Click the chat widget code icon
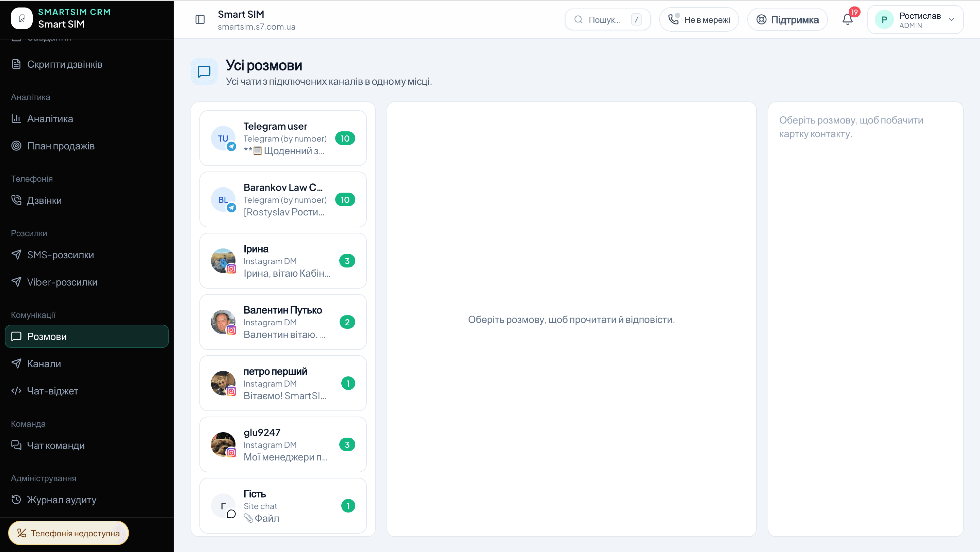This screenshot has height=552, width=980. click(16, 391)
